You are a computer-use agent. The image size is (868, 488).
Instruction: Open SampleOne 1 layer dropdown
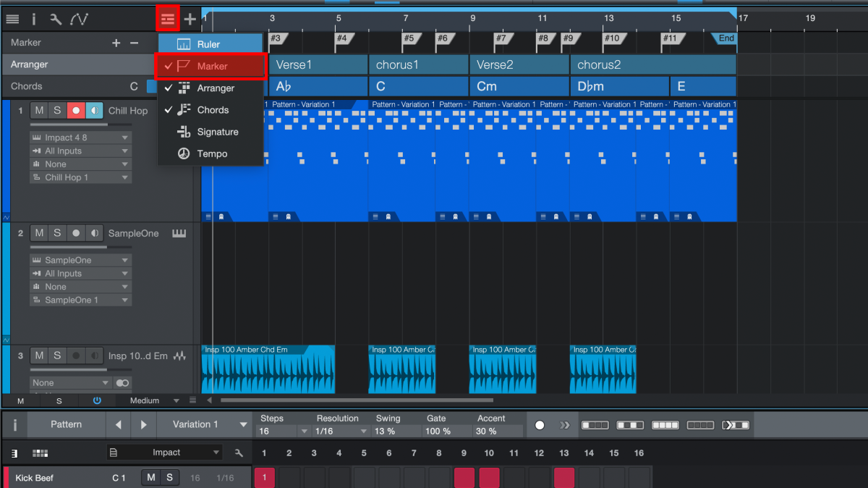[80, 300]
